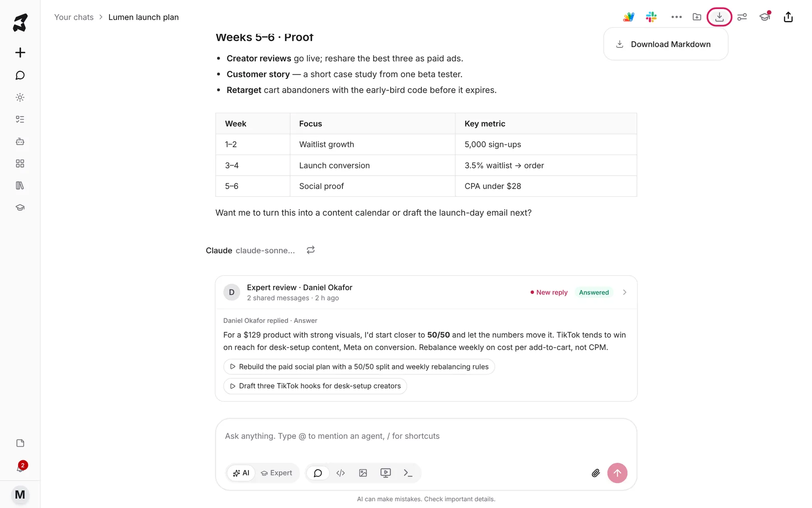Viewport: 812px width, 508px height.
Task: Select the chat bubble mode in the composer
Action: [x=318, y=473]
